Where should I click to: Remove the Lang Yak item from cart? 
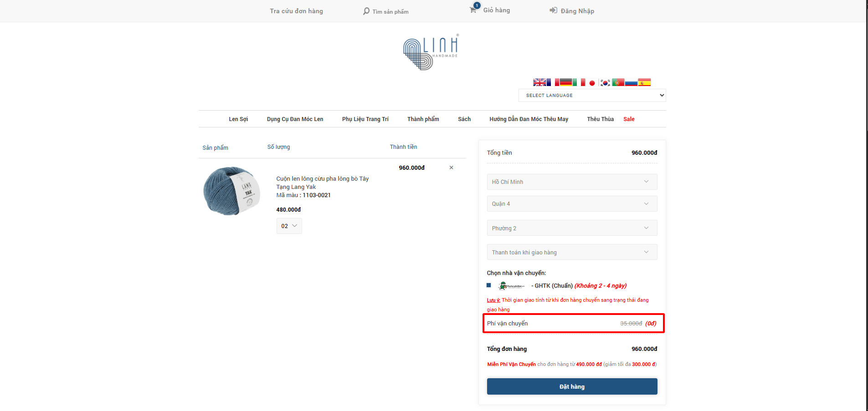point(451,167)
